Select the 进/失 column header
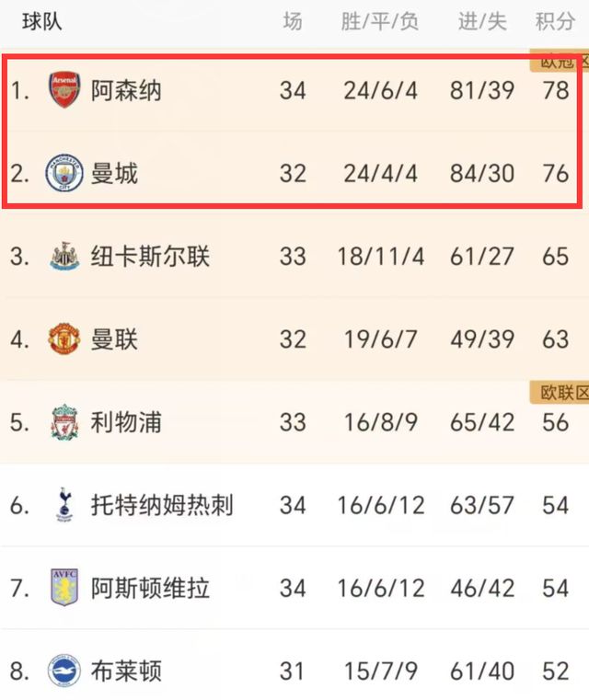 pyautogui.click(x=482, y=21)
